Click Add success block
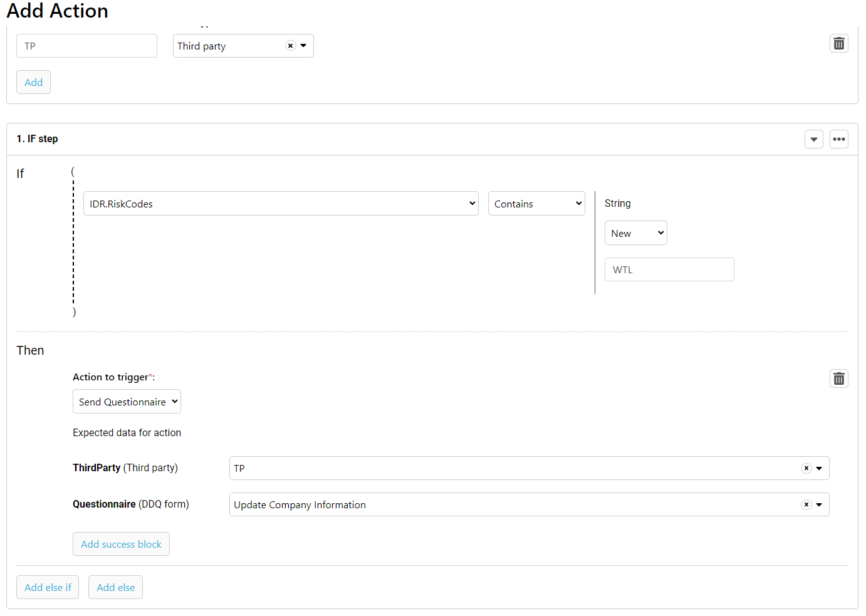 (x=121, y=543)
